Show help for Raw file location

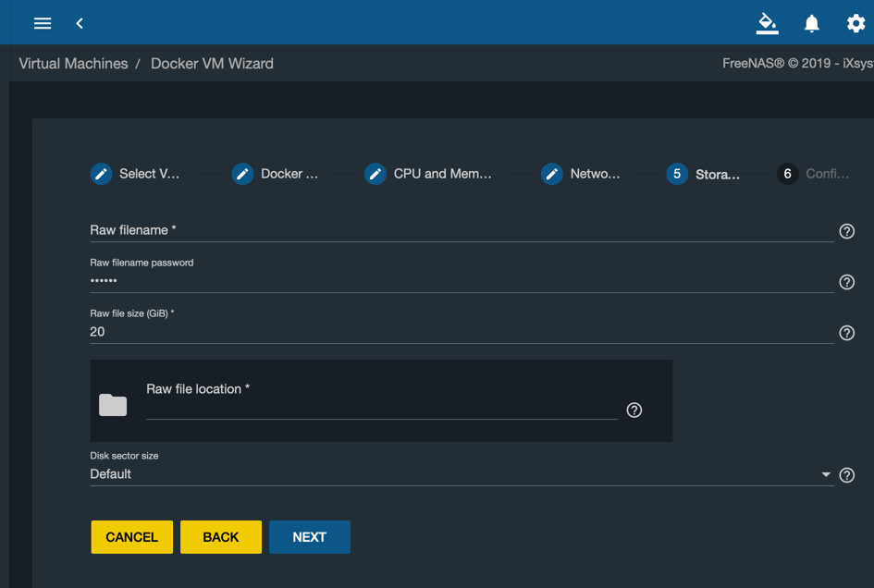(634, 410)
